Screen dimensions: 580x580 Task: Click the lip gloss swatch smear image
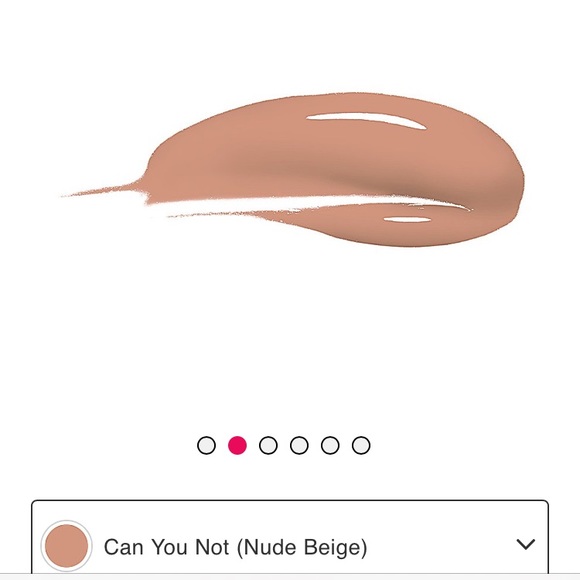click(292, 169)
